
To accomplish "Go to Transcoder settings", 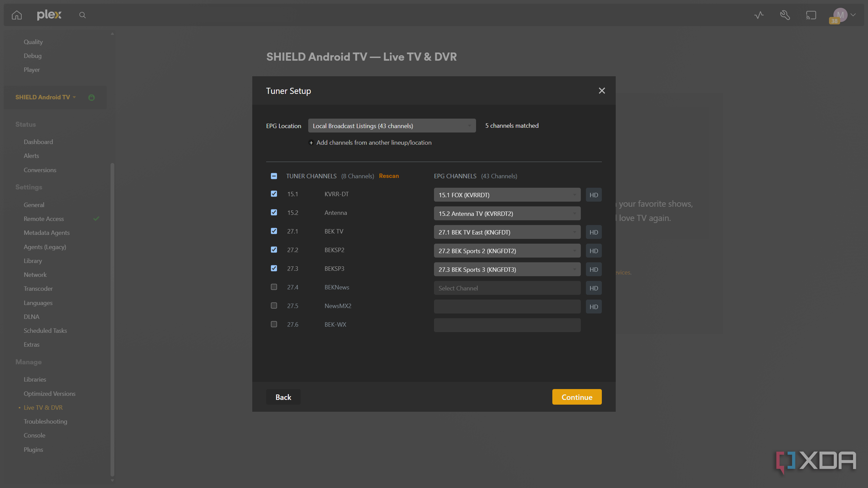I will pos(38,288).
